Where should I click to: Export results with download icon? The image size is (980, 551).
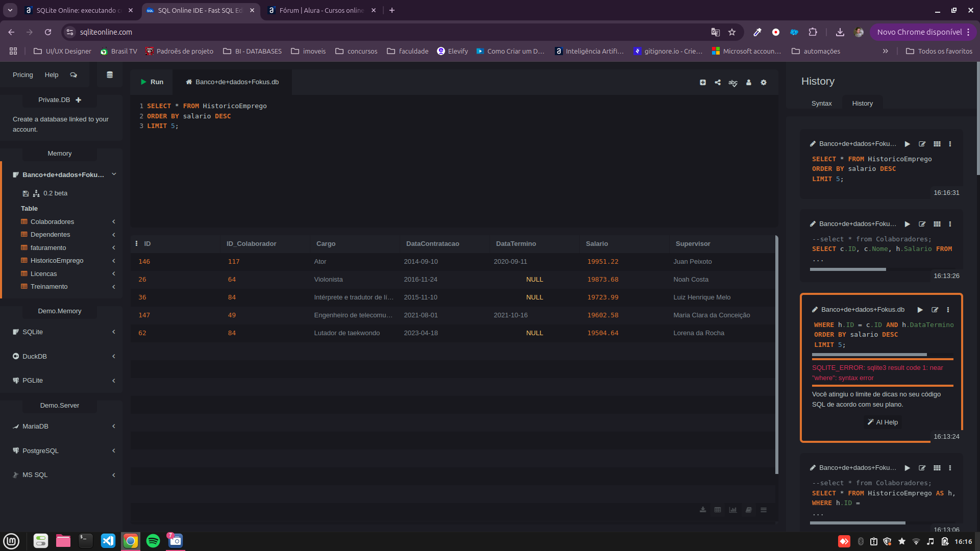[x=703, y=510]
